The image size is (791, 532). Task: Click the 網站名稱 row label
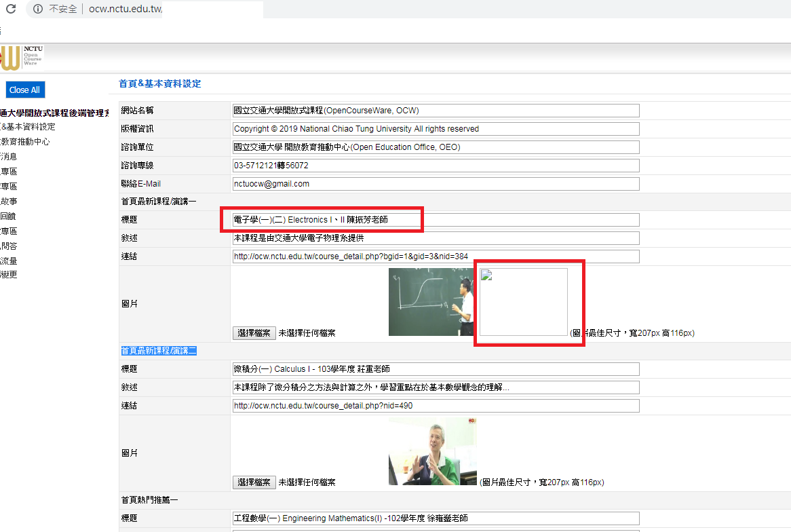[137, 111]
